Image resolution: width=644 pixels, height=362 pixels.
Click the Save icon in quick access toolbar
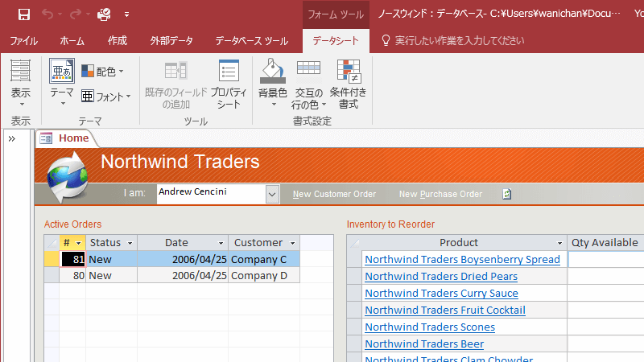coord(24,14)
